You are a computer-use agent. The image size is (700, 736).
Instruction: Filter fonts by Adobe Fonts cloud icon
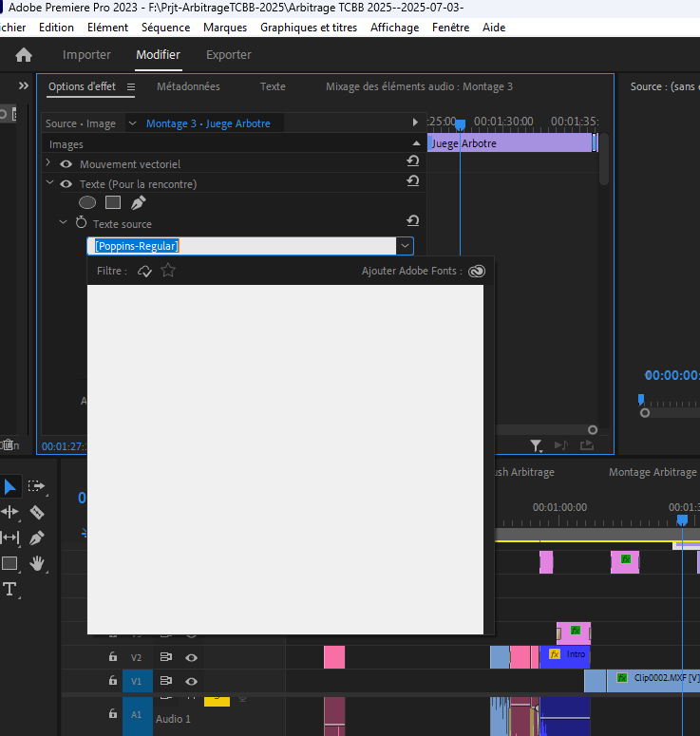(144, 272)
